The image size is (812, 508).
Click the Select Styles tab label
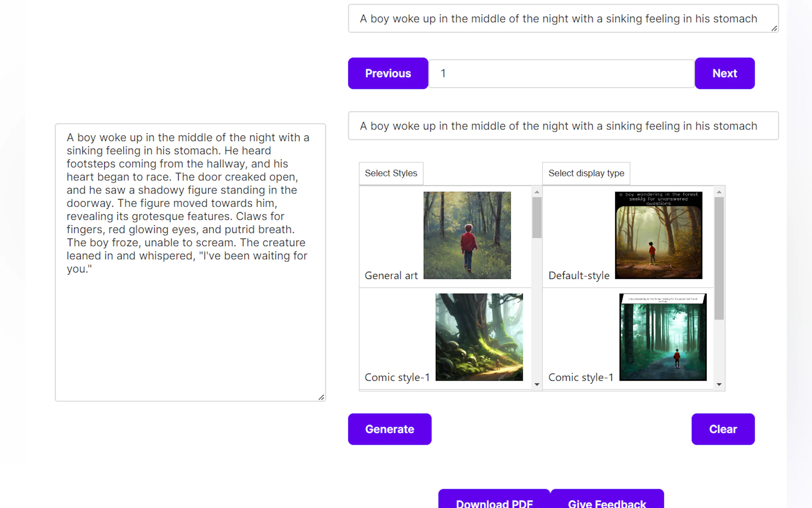(x=391, y=173)
